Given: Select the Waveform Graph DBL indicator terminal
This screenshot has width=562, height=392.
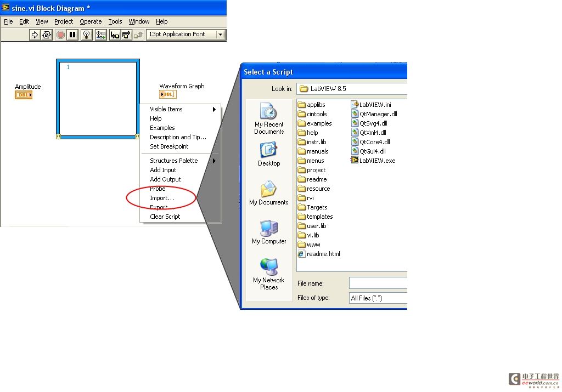Looking at the screenshot, I should tap(168, 94).
